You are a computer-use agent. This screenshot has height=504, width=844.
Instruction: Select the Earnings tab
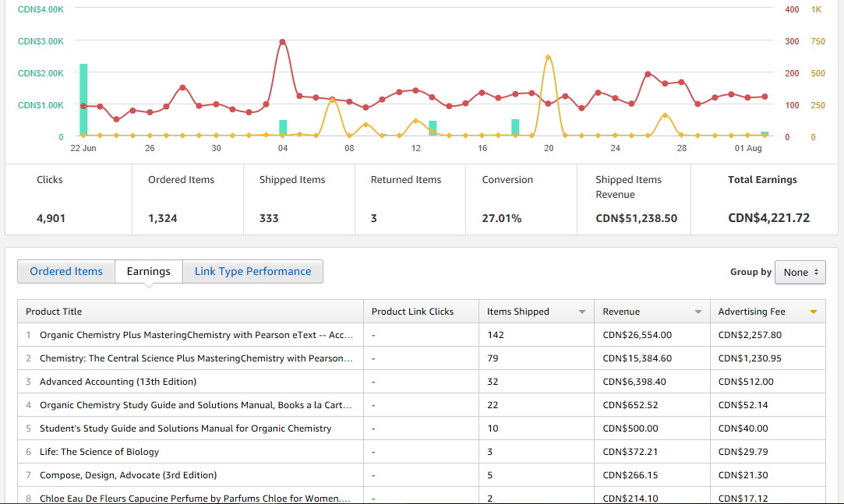tap(148, 272)
